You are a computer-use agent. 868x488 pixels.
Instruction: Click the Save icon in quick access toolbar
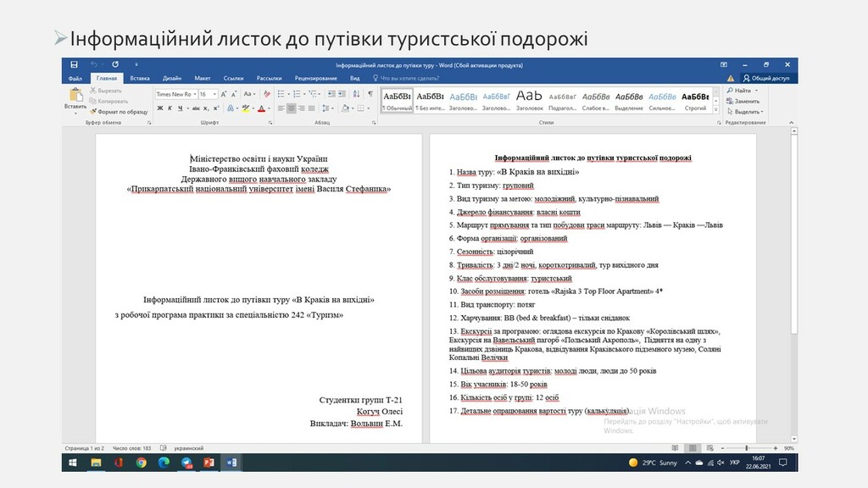74,64
